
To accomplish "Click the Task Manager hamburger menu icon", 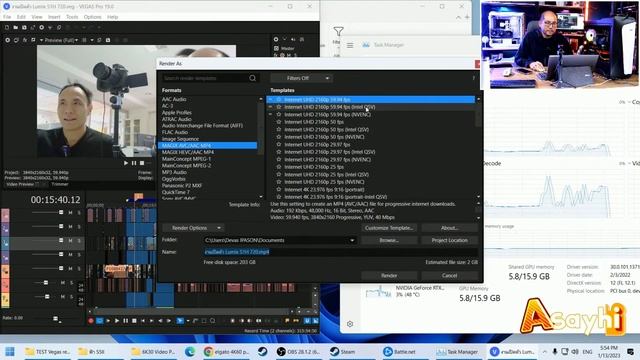I will pyautogui.click(x=350, y=45).
